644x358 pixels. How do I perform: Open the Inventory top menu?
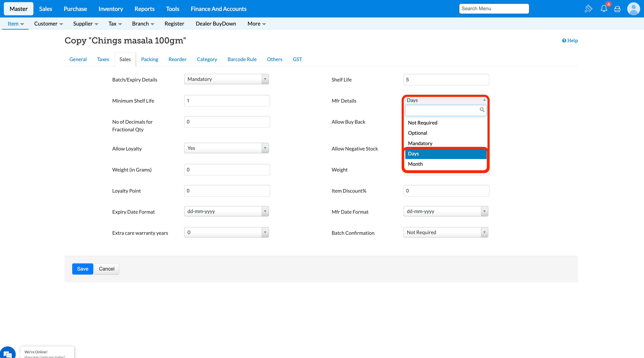[111, 9]
